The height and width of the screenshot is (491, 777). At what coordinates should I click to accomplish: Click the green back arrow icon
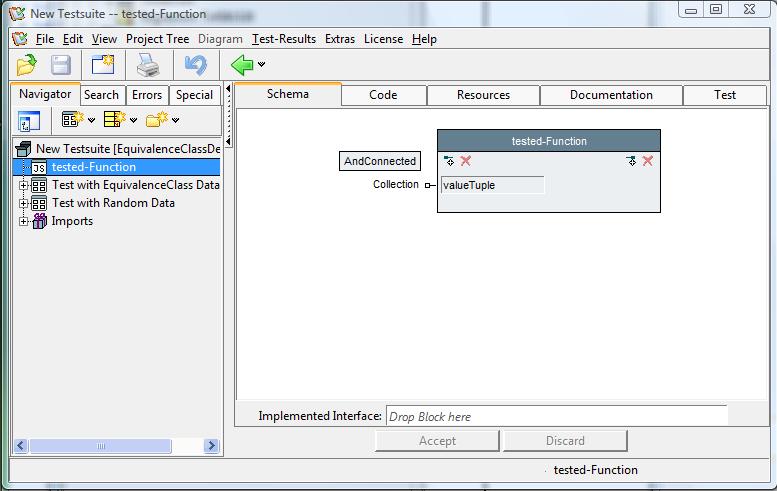click(241, 65)
